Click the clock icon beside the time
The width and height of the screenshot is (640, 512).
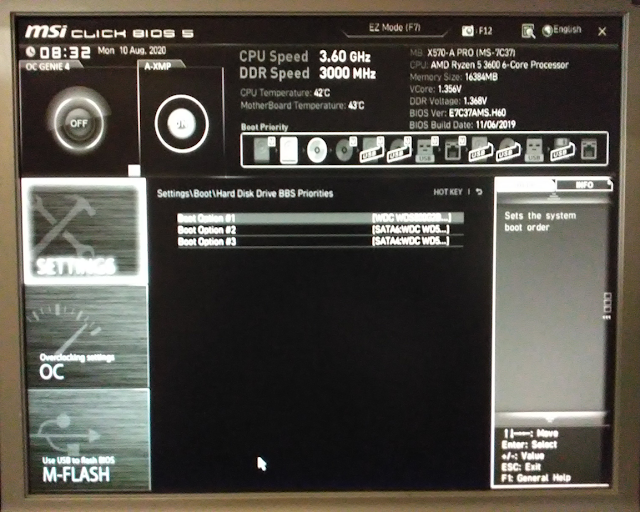[31, 51]
